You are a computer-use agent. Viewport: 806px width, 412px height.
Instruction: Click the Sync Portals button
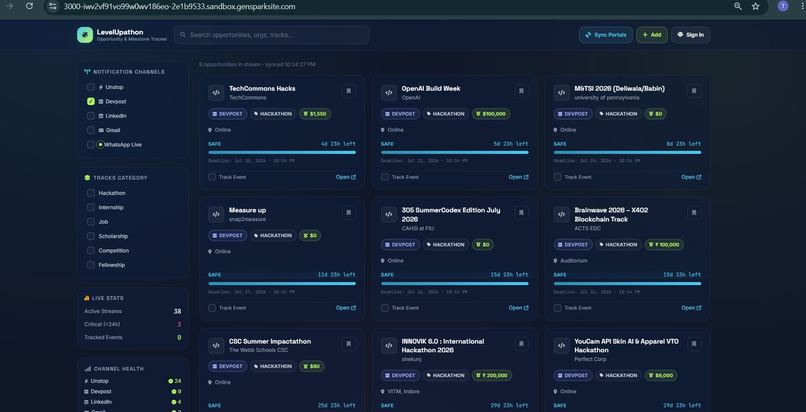[606, 35]
